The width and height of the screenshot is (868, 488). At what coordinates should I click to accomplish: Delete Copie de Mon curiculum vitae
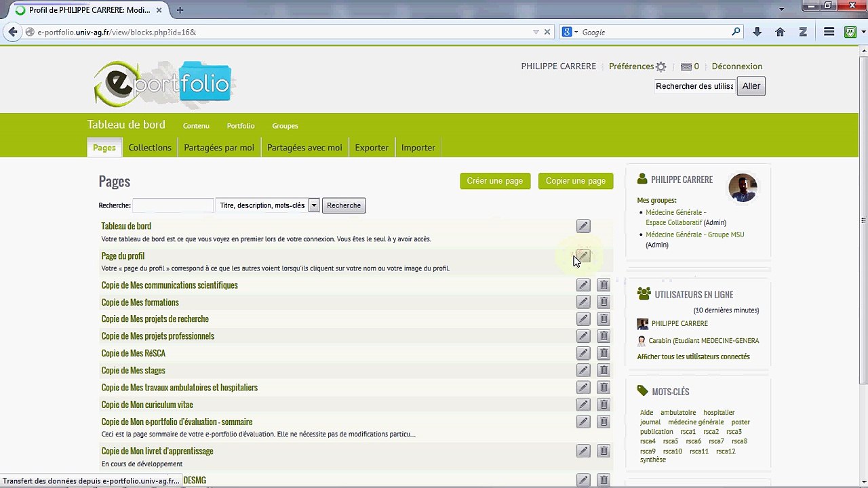point(604,405)
